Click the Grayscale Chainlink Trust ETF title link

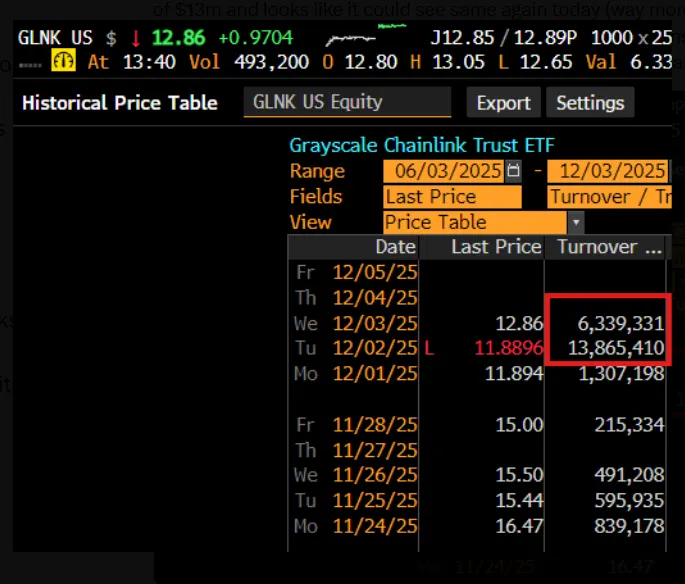click(422, 146)
